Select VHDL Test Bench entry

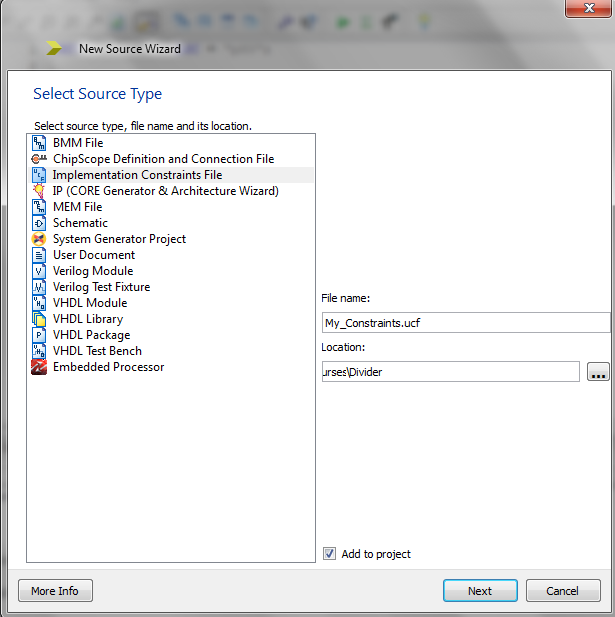(97, 351)
